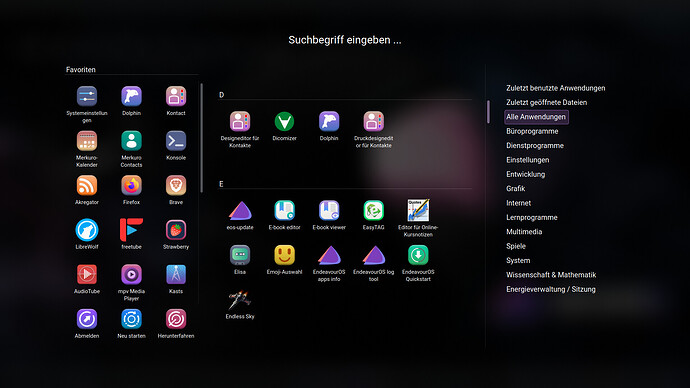The image size is (690, 388).
Task: Launch AudioTube
Action: point(87,274)
